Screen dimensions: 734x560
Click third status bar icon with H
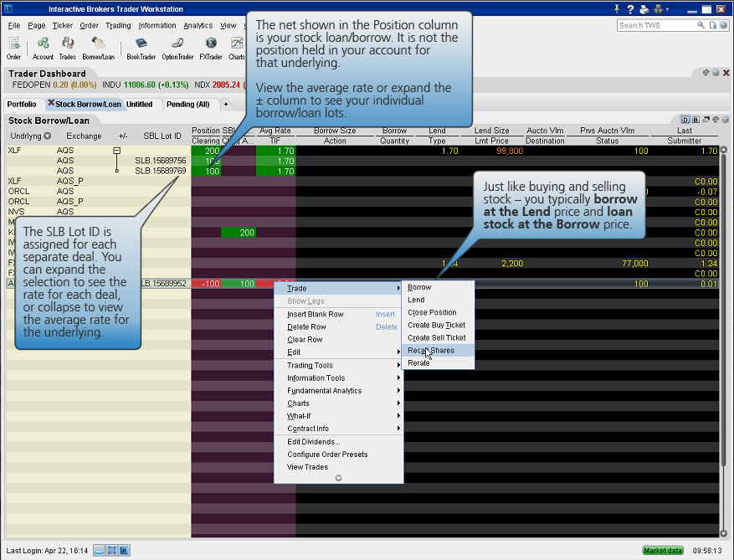coord(124,550)
